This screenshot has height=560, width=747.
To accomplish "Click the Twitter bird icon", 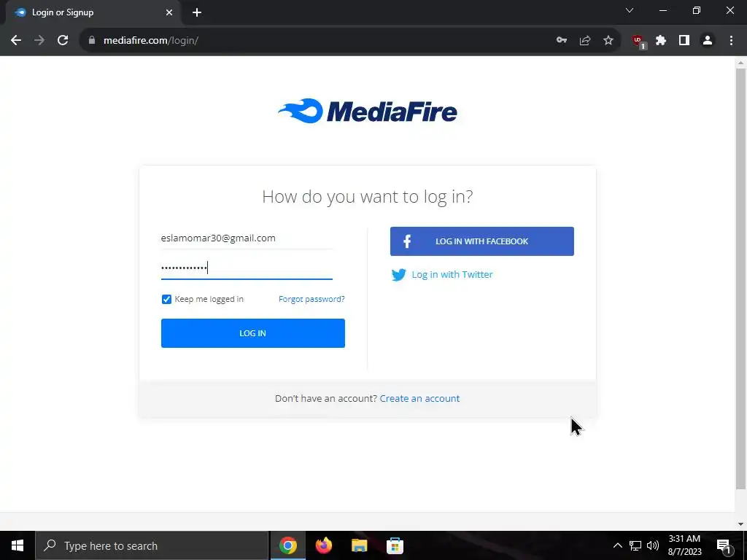I will (x=399, y=275).
